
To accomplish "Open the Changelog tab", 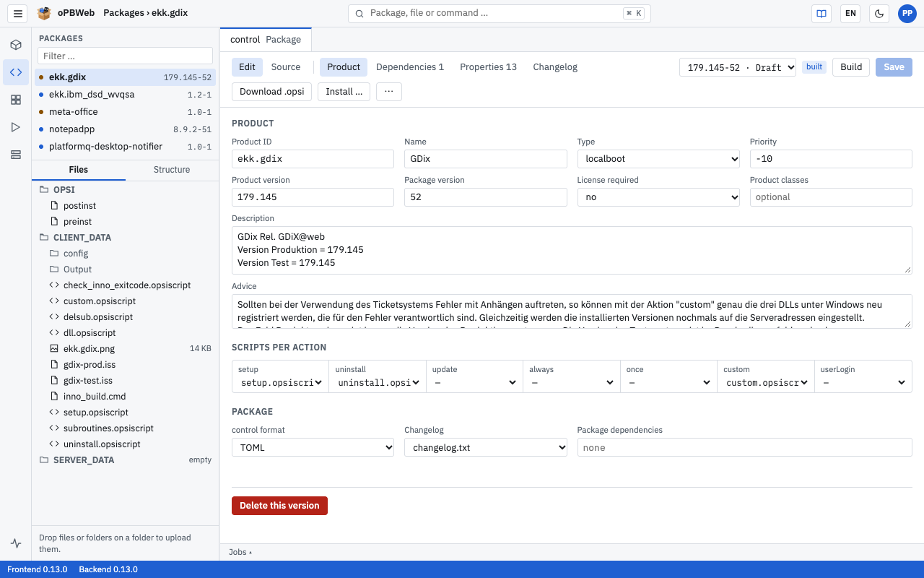I will coord(555,67).
